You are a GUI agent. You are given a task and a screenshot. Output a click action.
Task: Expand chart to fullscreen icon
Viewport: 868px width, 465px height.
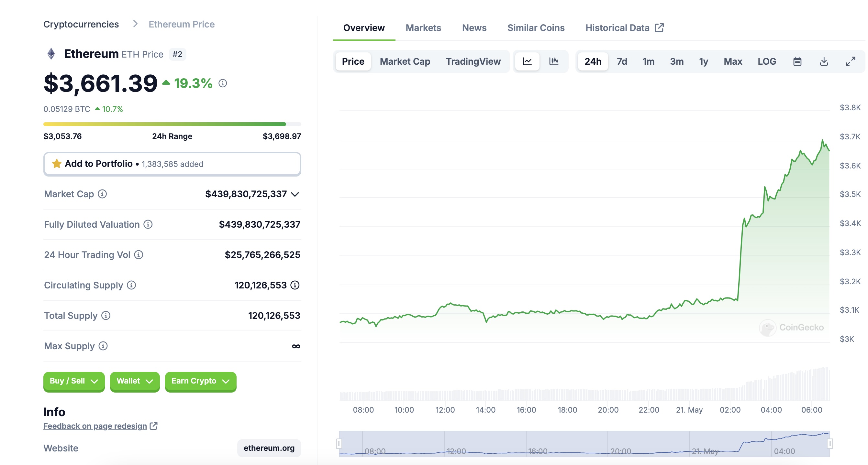coord(851,61)
